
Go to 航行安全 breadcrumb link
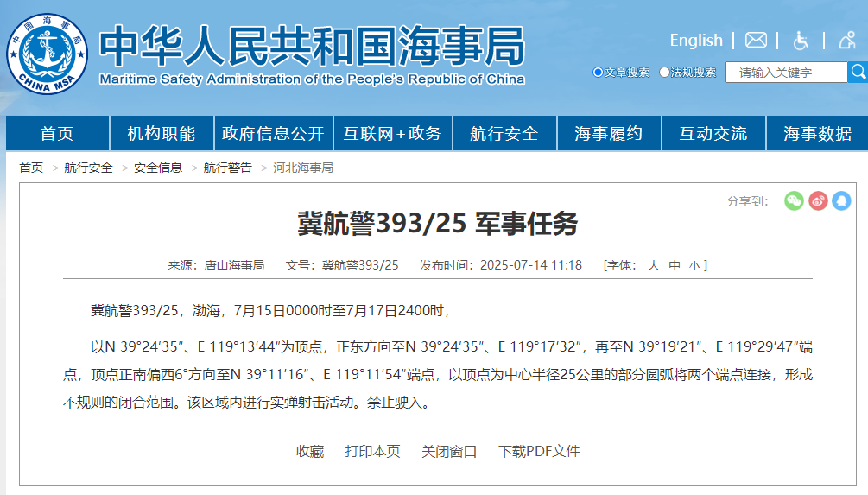pos(88,168)
